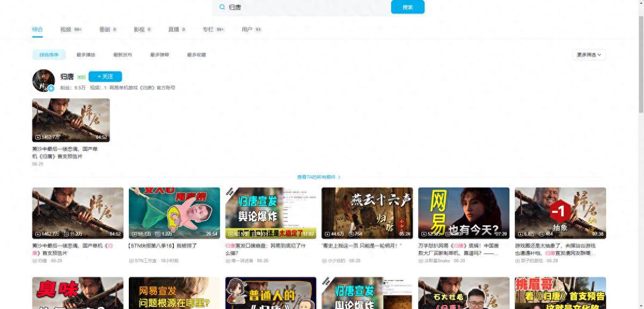Click the 搜索 search button
Screen dimensions: 644x309
[407, 7]
